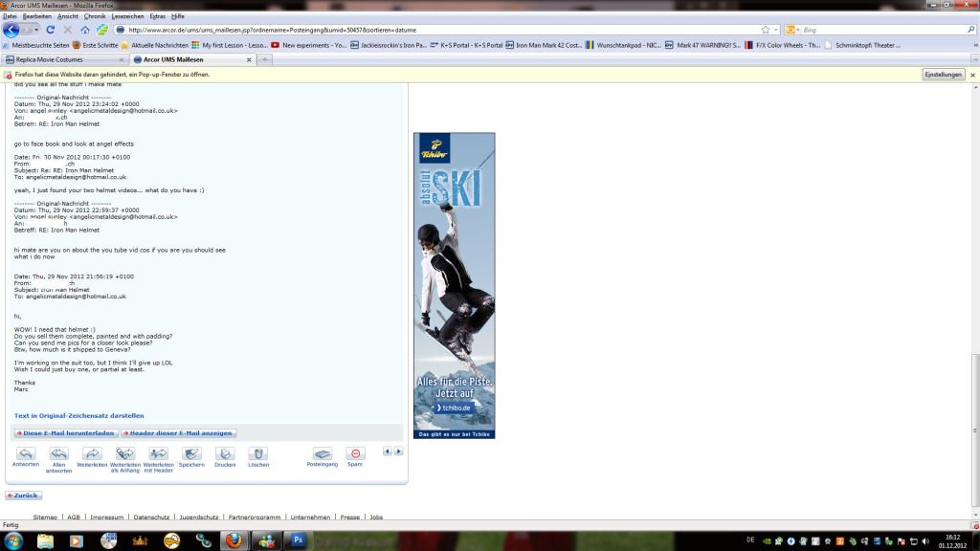
Task: Mark the email as Spam
Action: pos(355,453)
